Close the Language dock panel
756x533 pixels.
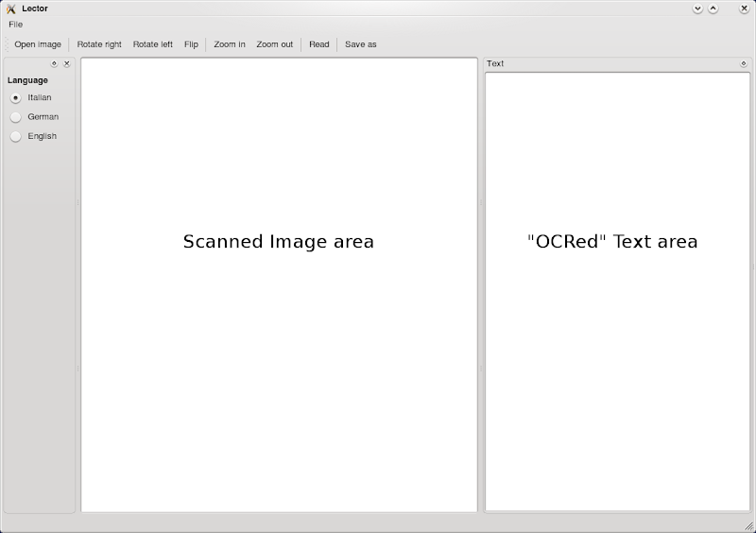coord(67,63)
